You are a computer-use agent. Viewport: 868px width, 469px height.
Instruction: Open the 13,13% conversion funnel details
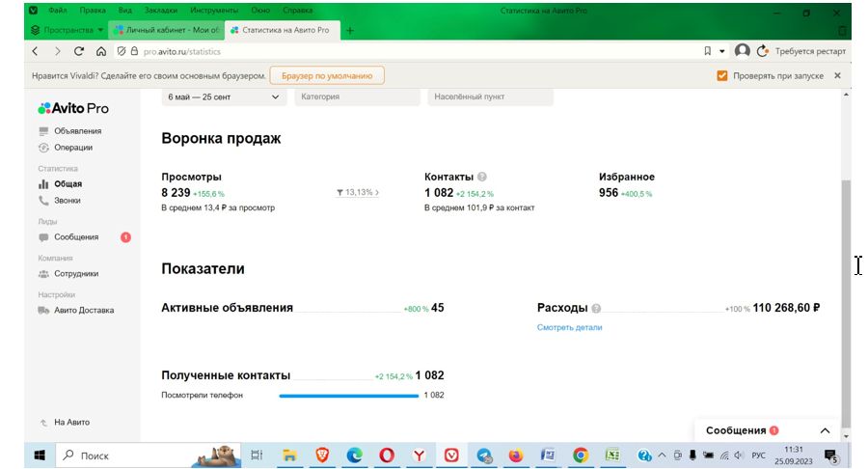pos(358,192)
